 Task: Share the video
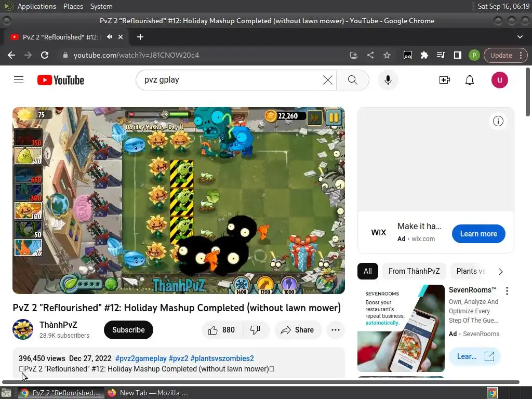298,330
